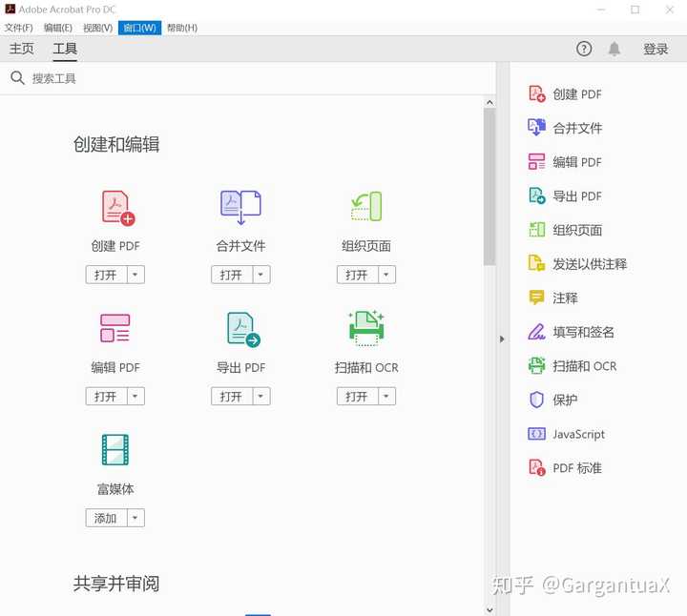Click the 编辑 PDF large tool icon
This screenshot has width=687, height=616.
114,328
